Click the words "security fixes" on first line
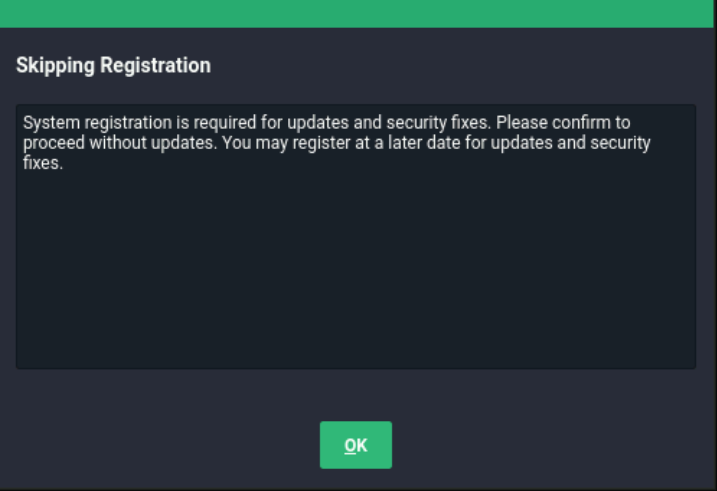The width and height of the screenshot is (717, 491). point(441,123)
